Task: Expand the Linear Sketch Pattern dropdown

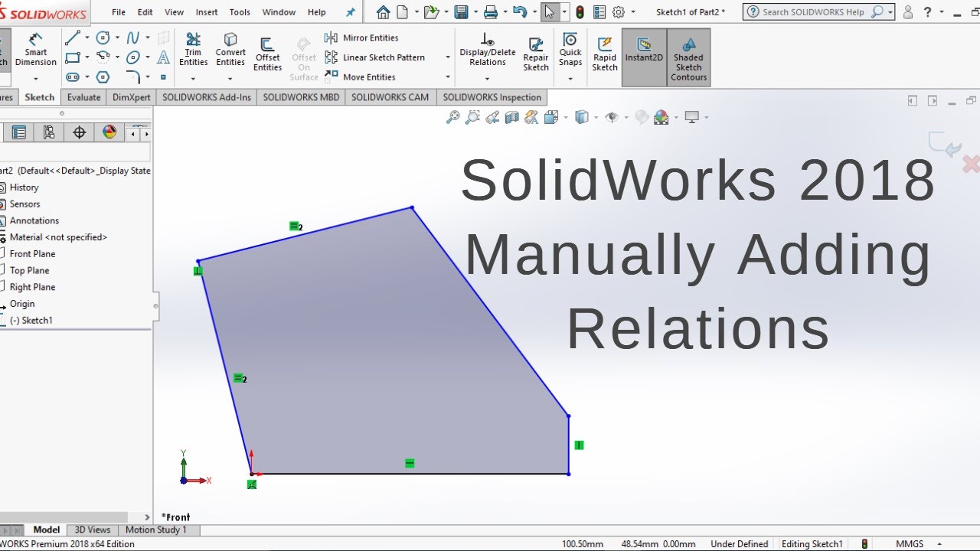Action: tap(448, 57)
